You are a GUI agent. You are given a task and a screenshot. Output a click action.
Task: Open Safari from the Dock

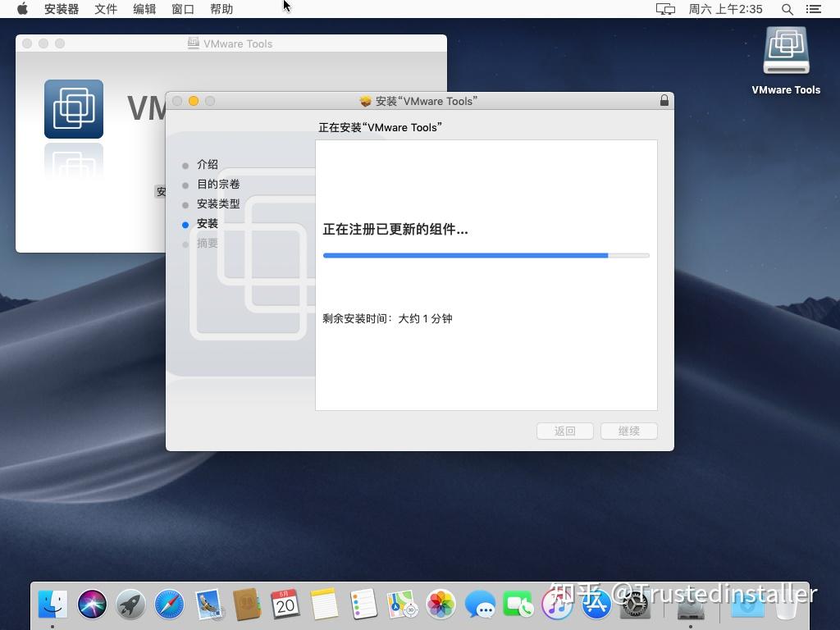click(x=169, y=603)
